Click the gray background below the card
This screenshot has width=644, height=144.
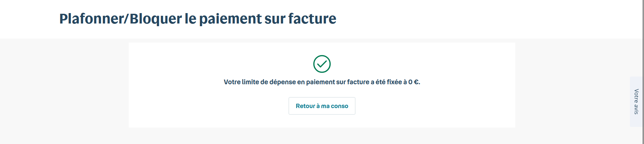tap(322, 136)
